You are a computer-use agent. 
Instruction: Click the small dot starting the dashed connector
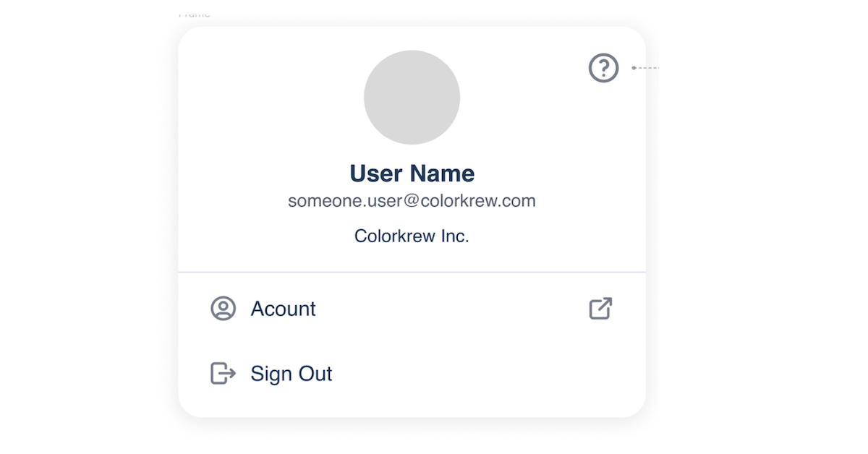[634, 68]
